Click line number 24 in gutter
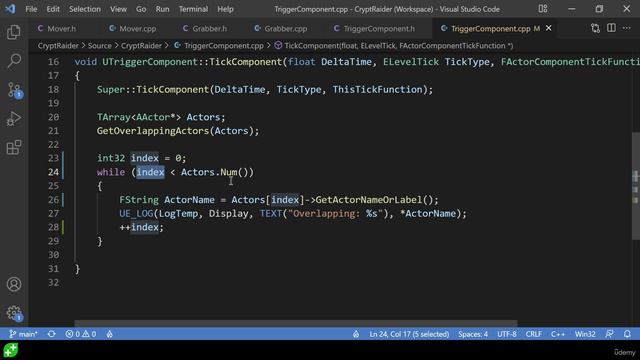 click(x=53, y=172)
